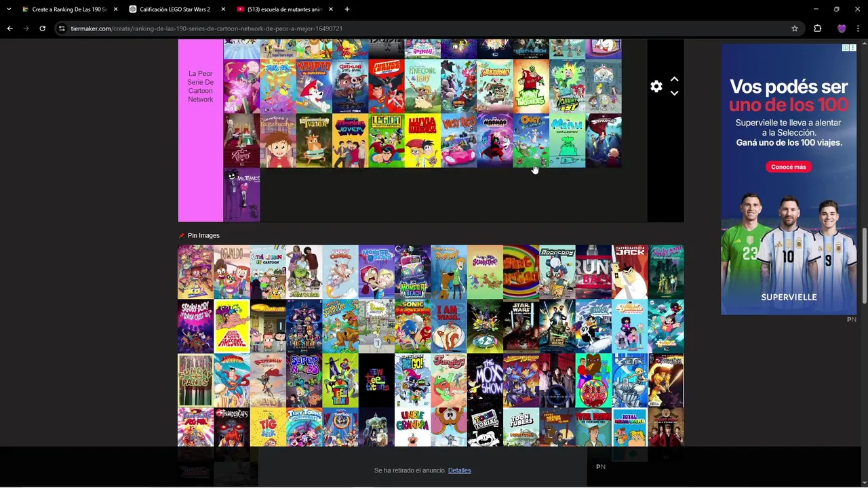This screenshot has height=488, width=868.
Task: Select the Johnny Test thumbnail
Action: click(567, 87)
